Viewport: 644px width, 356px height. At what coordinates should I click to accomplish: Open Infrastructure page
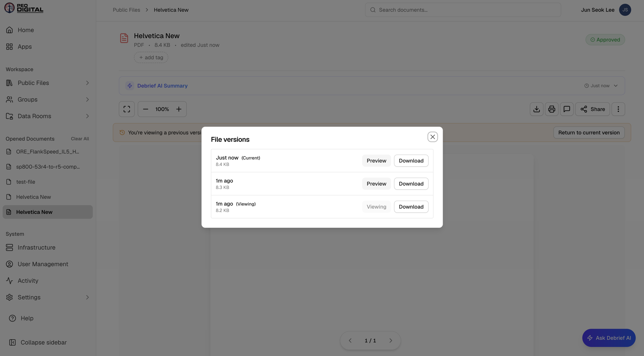click(x=48, y=247)
